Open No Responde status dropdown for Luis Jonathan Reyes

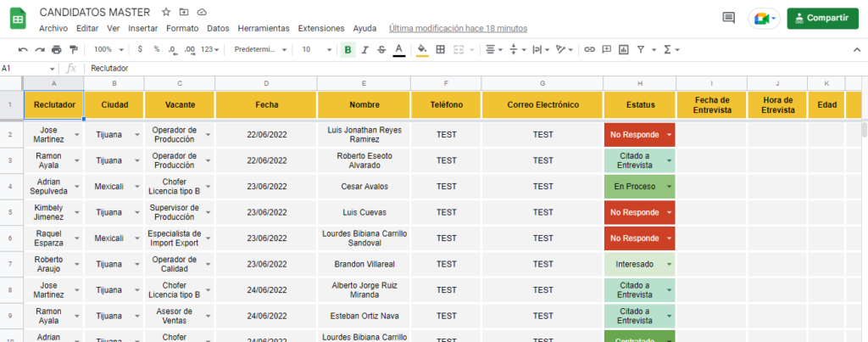(x=670, y=135)
